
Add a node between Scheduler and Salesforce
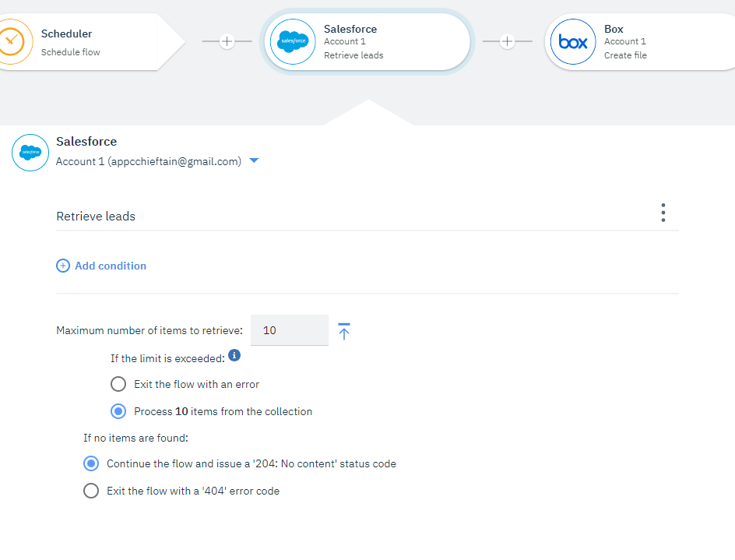[227, 41]
